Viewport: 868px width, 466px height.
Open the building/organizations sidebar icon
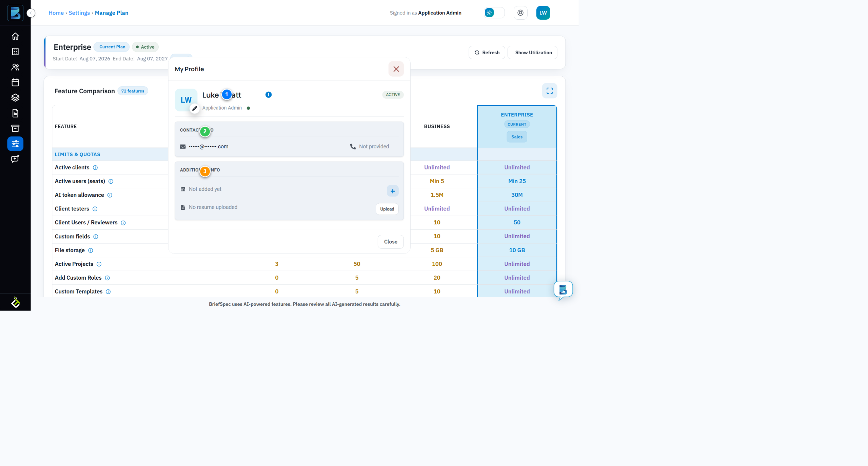(x=15, y=52)
